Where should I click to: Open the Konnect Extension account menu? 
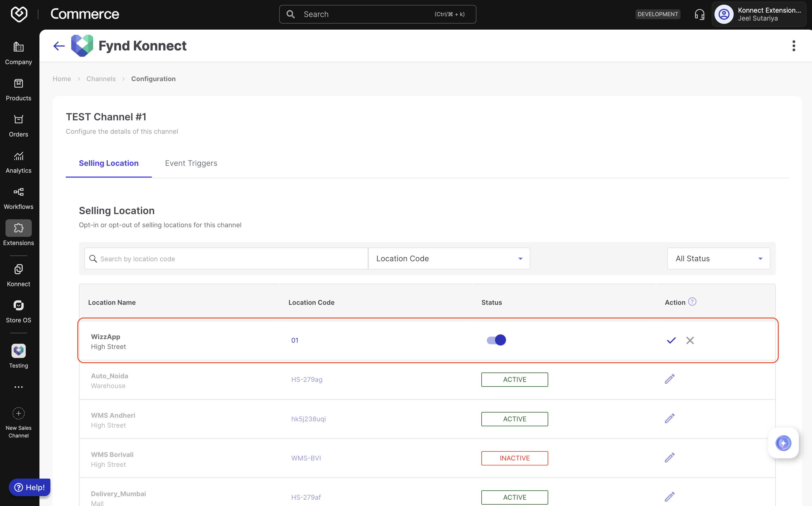759,14
